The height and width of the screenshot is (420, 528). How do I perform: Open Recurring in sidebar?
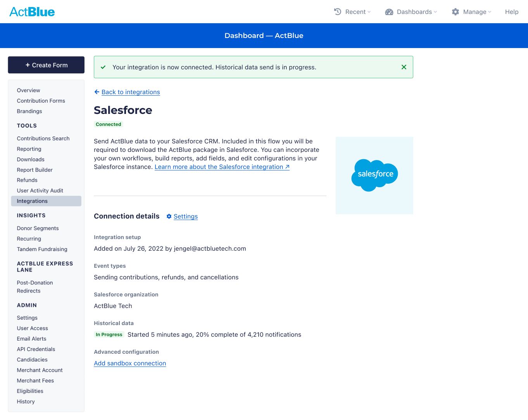click(x=29, y=239)
